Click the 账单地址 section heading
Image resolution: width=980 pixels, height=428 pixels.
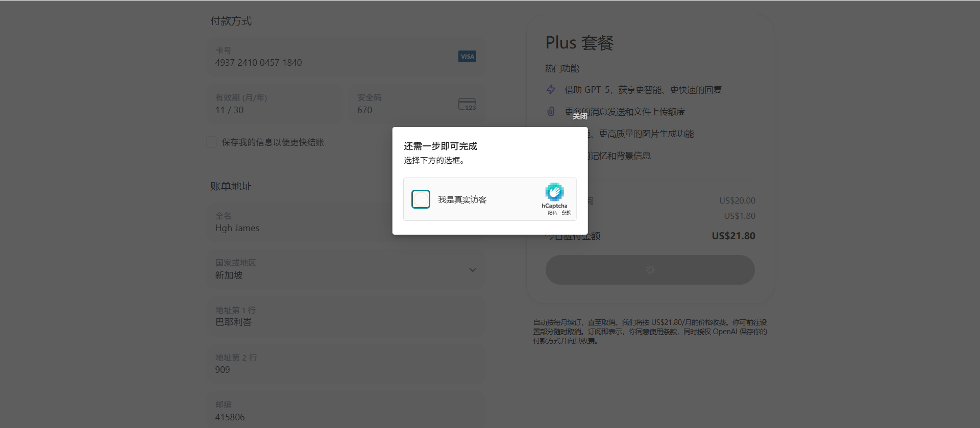point(231,186)
